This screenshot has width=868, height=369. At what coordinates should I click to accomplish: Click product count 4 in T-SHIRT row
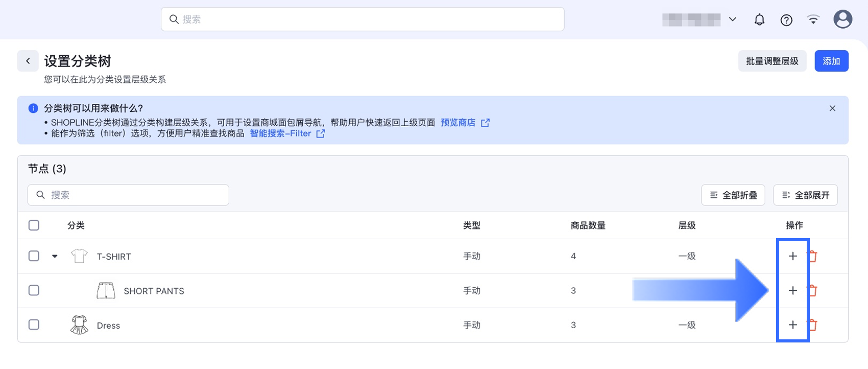[573, 256]
